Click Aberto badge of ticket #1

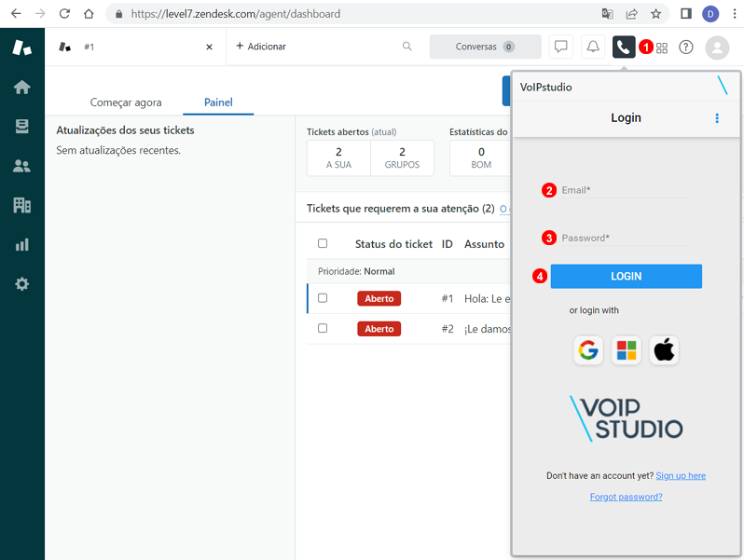pos(379,299)
